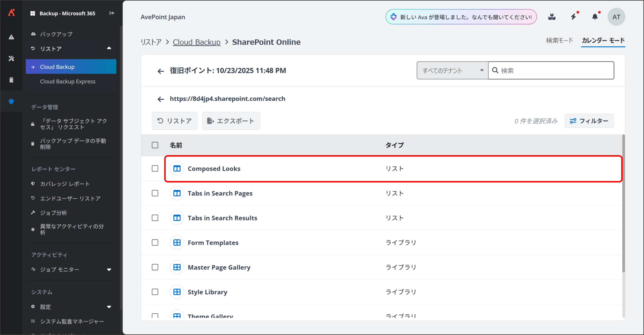644x335 pixels.
Task: Click the list's vertical scrollbar
Action: (x=623, y=204)
